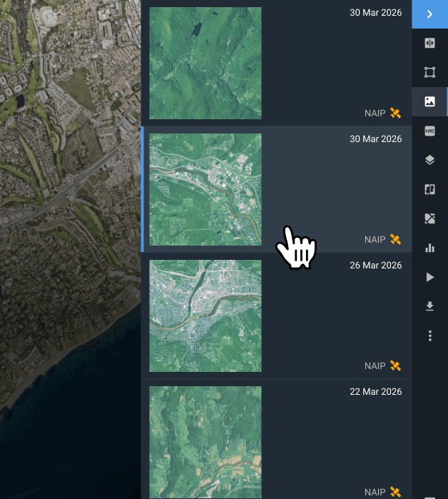Open the split view tool

pyautogui.click(x=429, y=43)
